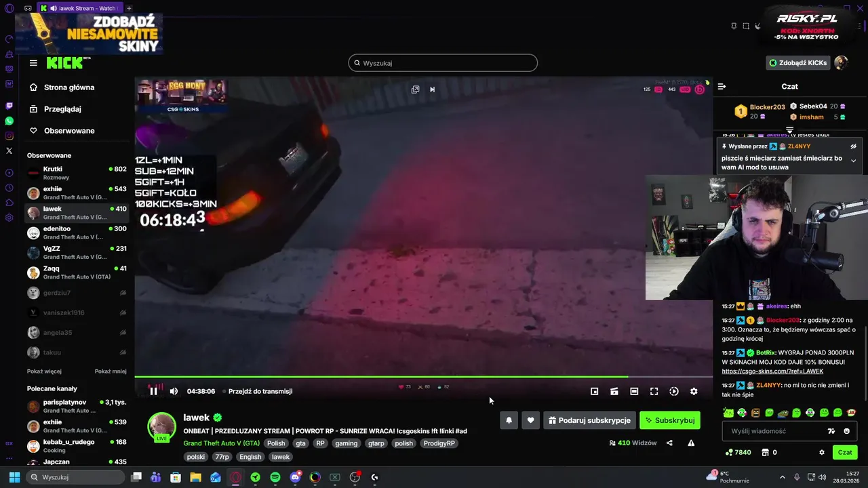Enable picture-in-picture mini player
This screenshot has height=488, width=868.
pos(594,391)
